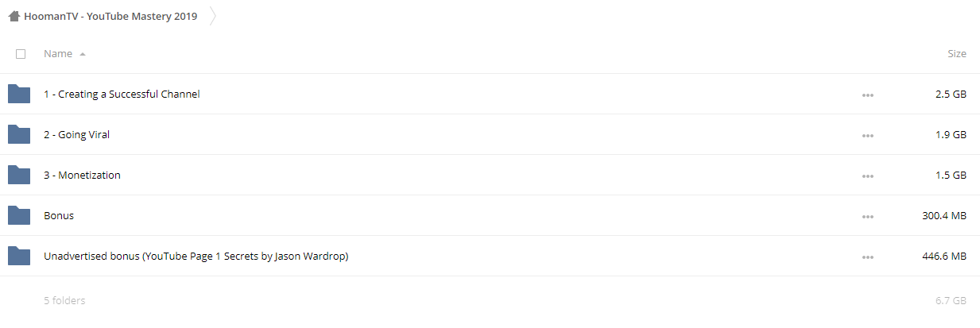Show the three-dot menu for Monetization

(867, 176)
